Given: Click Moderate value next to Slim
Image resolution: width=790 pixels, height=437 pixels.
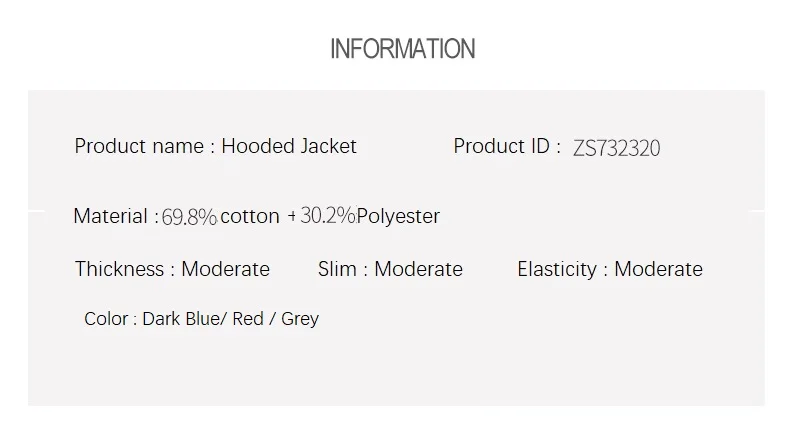Looking at the screenshot, I should click(418, 269).
